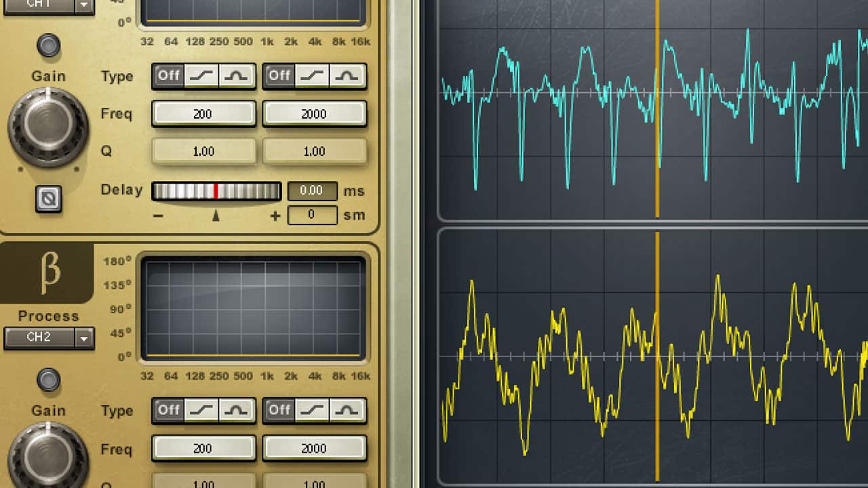Select the shelf filter type in CH1's second band
Image resolution: width=868 pixels, height=488 pixels.
[x=313, y=76]
